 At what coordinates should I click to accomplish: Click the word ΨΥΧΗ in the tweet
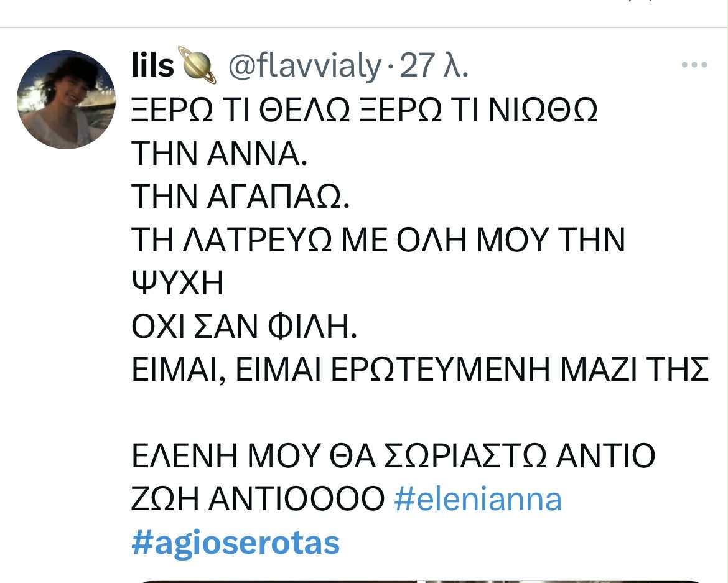(178, 282)
